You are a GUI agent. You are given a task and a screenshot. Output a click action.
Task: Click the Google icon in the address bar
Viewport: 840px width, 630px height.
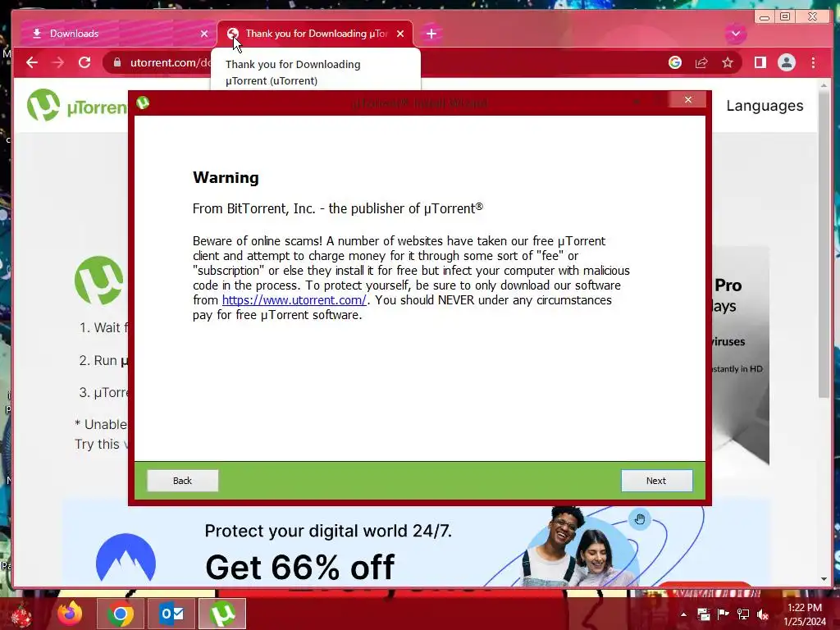click(x=675, y=62)
